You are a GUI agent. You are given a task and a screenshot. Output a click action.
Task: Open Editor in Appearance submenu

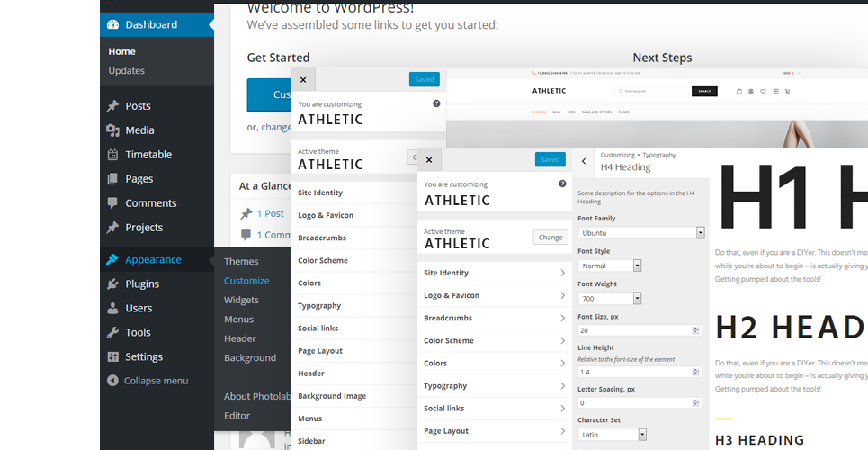click(237, 416)
